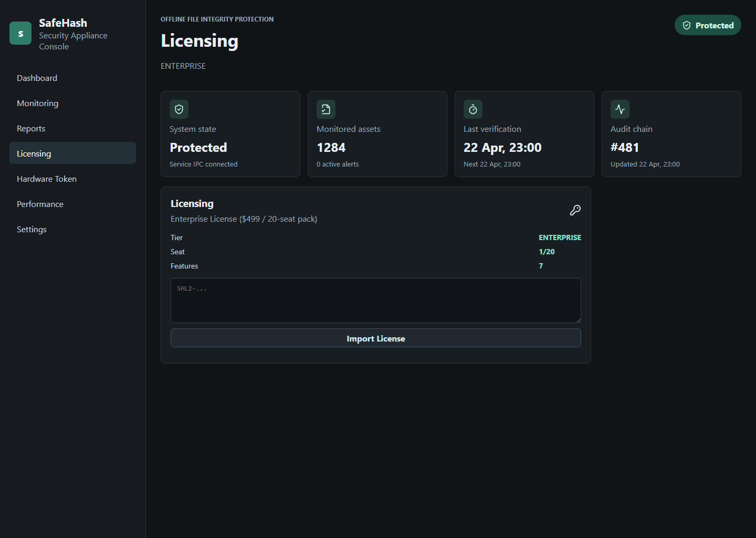Image resolution: width=756 pixels, height=538 pixels.
Task: Open the Reports section
Action: pos(31,128)
